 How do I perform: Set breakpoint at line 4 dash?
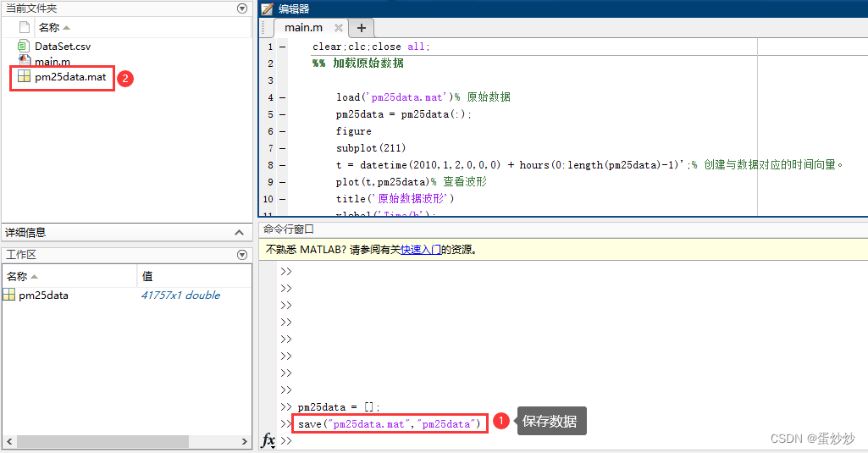coord(282,97)
